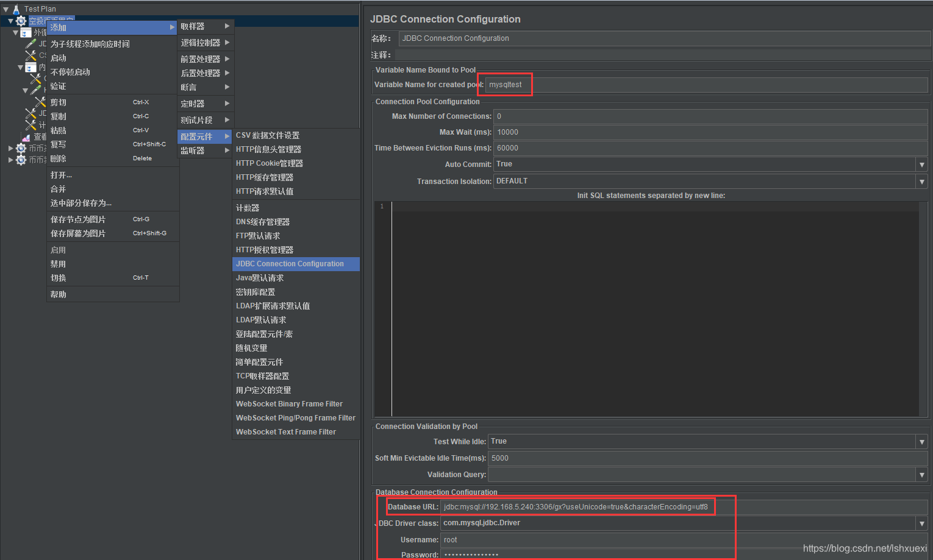Open the JDBC Driver class dropdown
Image resolution: width=933 pixels, height=560 pixels.
(x=922, y=523)
